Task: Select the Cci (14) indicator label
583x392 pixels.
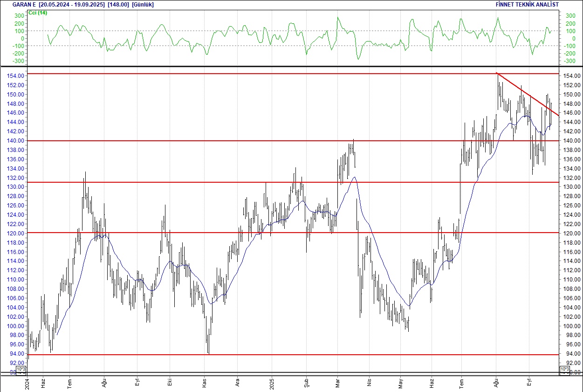Action: (38, 13)
